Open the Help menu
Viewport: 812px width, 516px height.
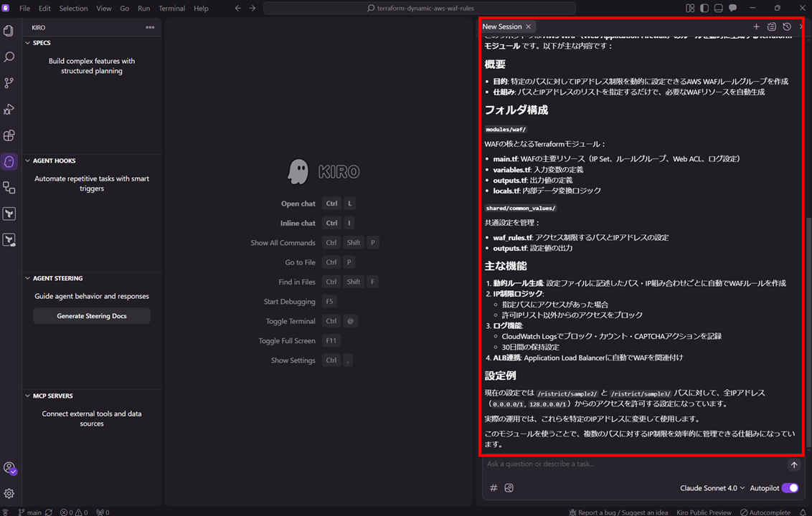[x=201, y=9]
